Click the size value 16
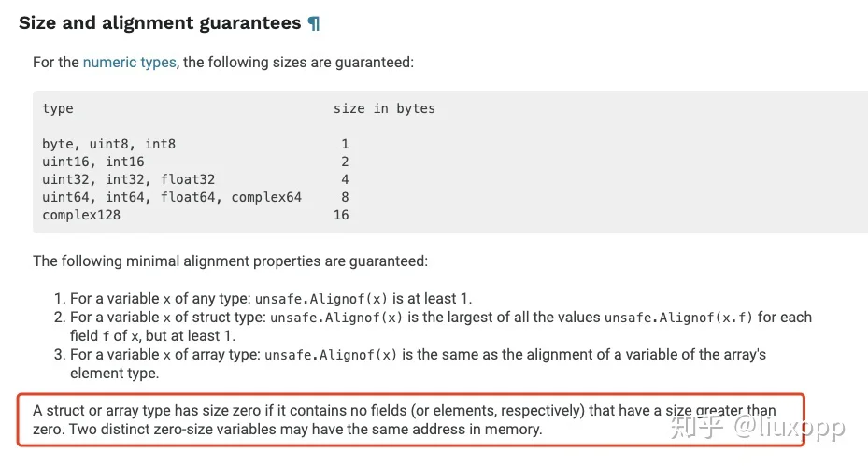 click(341, 215)
